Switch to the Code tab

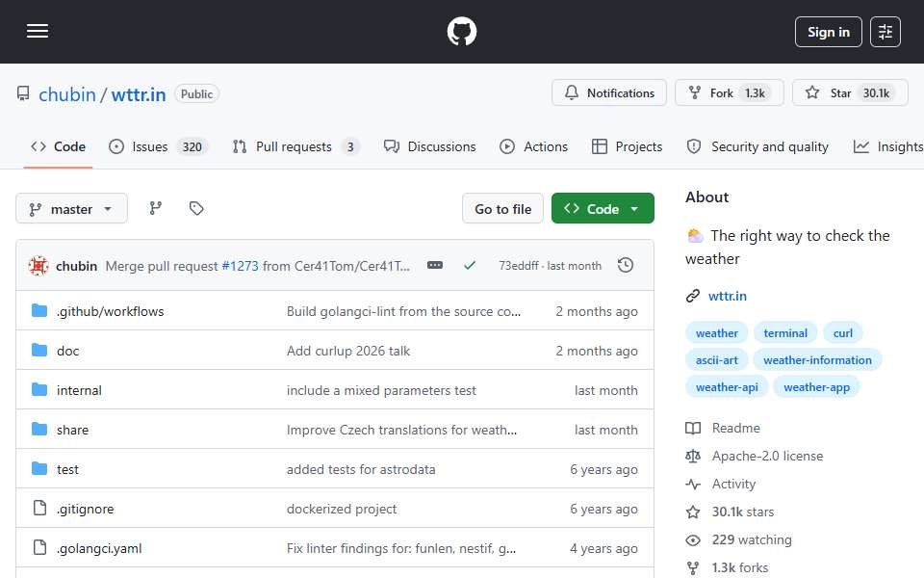59,146
